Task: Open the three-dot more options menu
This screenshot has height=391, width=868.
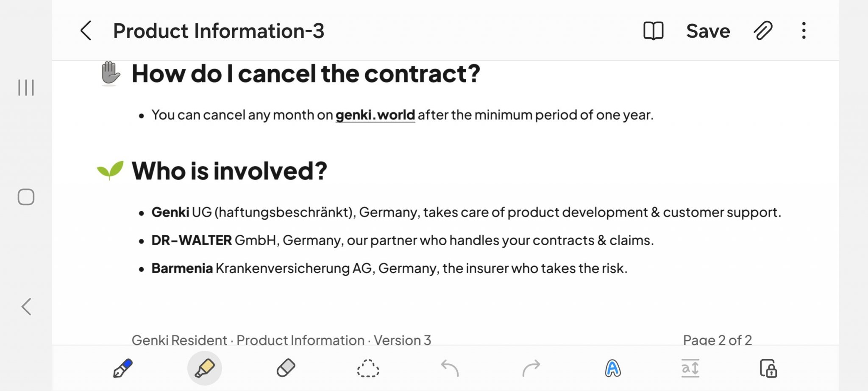Action: 804,31
